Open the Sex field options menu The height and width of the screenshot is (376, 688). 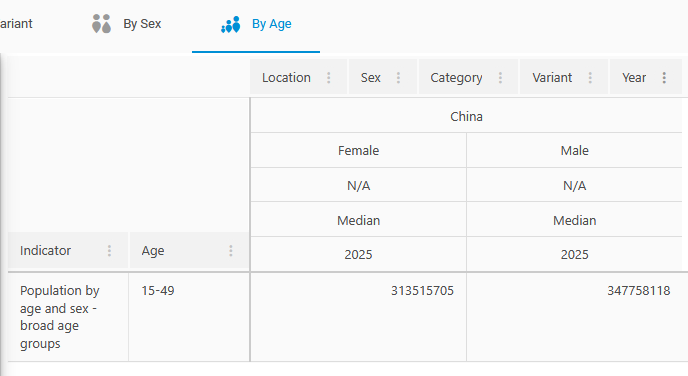click(x=398, y=78)
